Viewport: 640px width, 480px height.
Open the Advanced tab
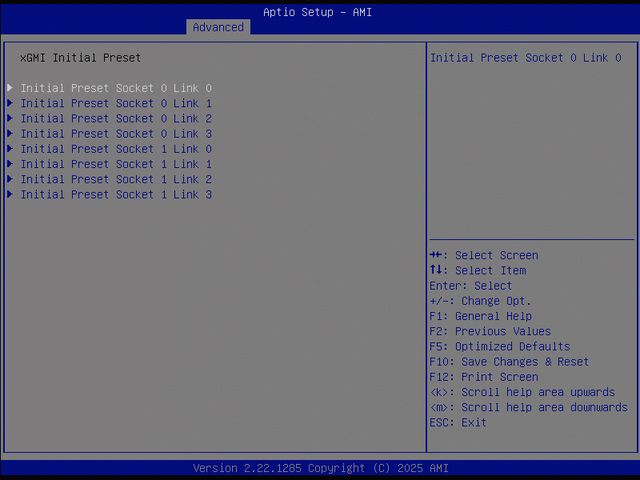coord(218,27)
